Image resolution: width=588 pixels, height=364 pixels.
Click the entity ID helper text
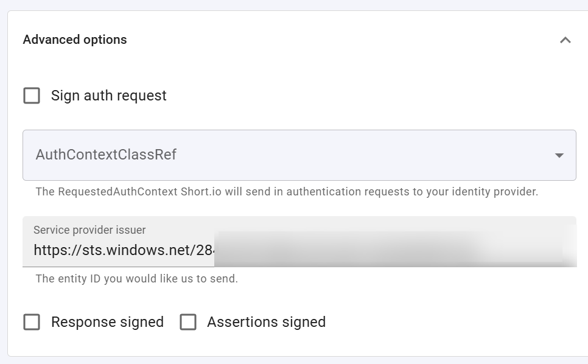[x=136, y=279]
